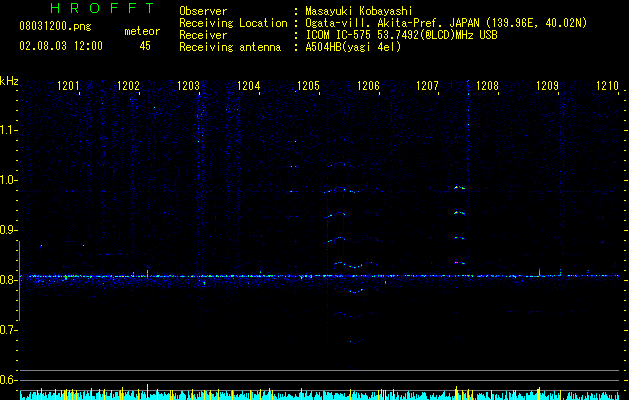Click the 1203 time marker
This screenshot has height=400, width=629.
pyautogui.click(x=188, y=86)
